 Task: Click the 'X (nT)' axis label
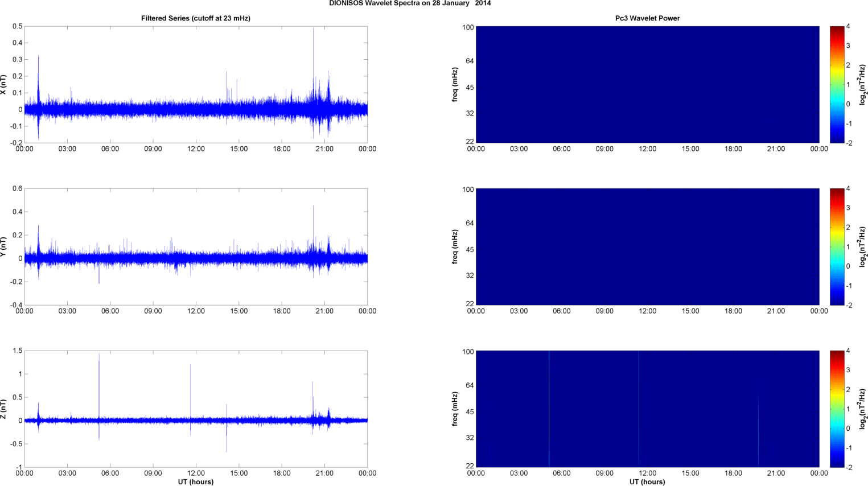coord(3,85)
